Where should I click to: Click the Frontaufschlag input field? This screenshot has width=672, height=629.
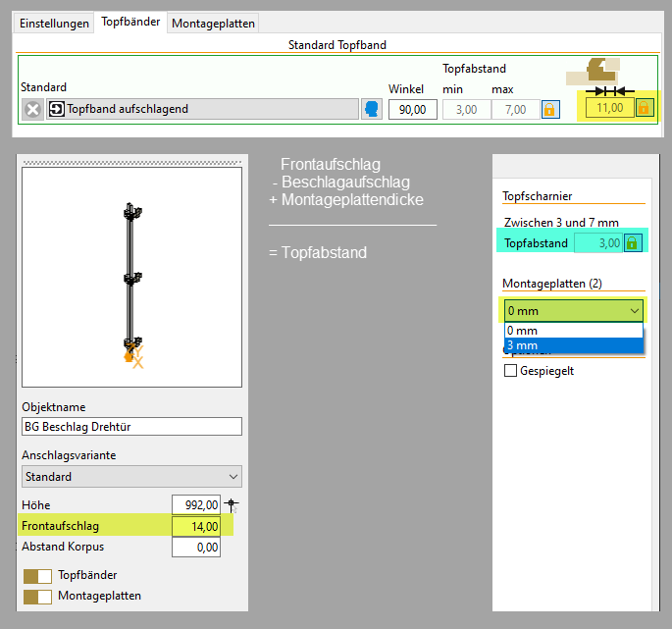195,526
